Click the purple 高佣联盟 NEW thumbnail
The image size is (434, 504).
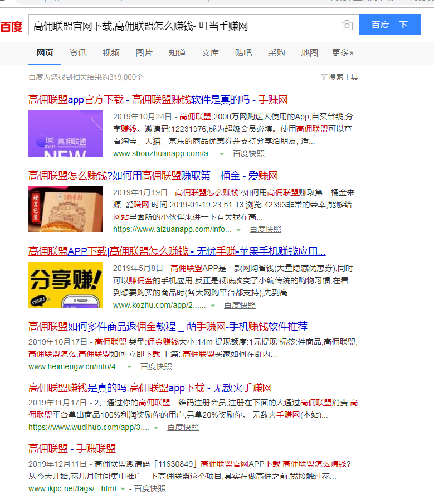point(65,133)
